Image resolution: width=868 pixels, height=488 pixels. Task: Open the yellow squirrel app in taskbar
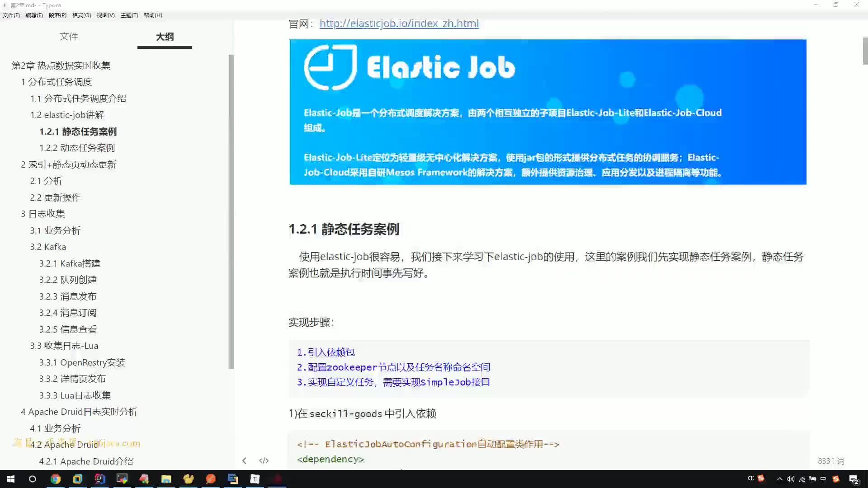tap(189, 479)
